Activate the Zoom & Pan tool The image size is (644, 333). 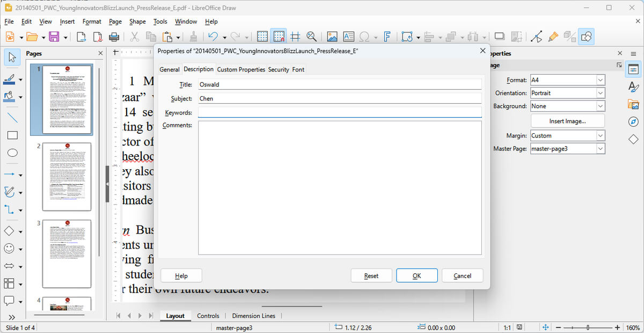pos(312,37)
